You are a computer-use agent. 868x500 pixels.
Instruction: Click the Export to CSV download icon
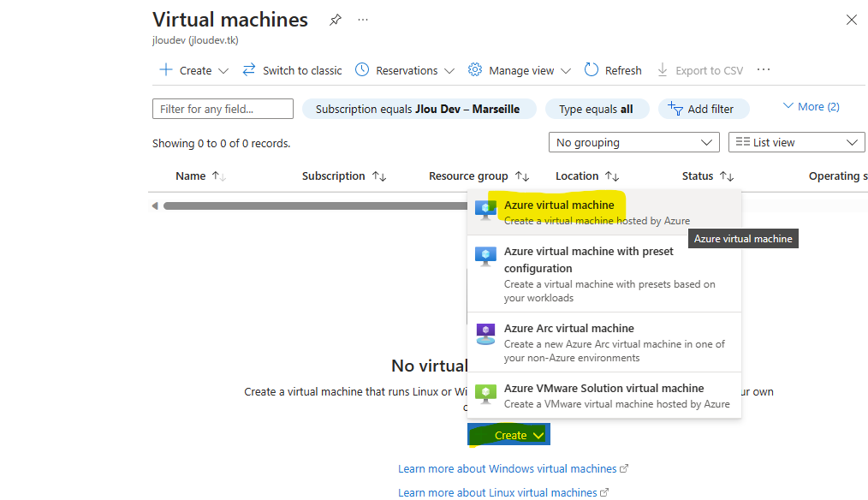[662, 70]
